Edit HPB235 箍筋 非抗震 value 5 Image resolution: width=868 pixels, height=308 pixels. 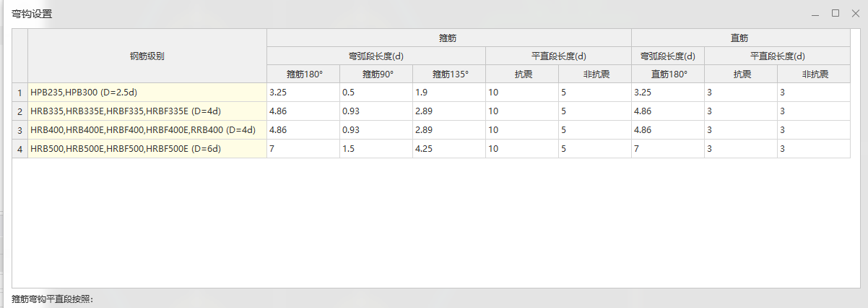coord(595,93)
